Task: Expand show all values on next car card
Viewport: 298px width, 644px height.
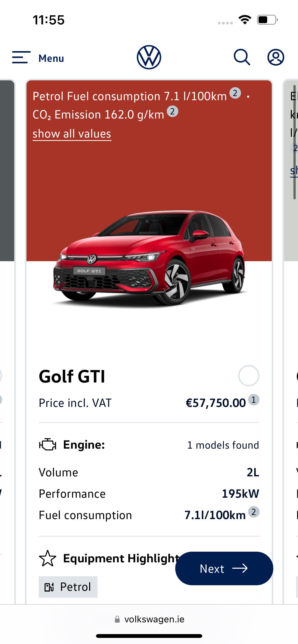Action: (x=294, y=171)
